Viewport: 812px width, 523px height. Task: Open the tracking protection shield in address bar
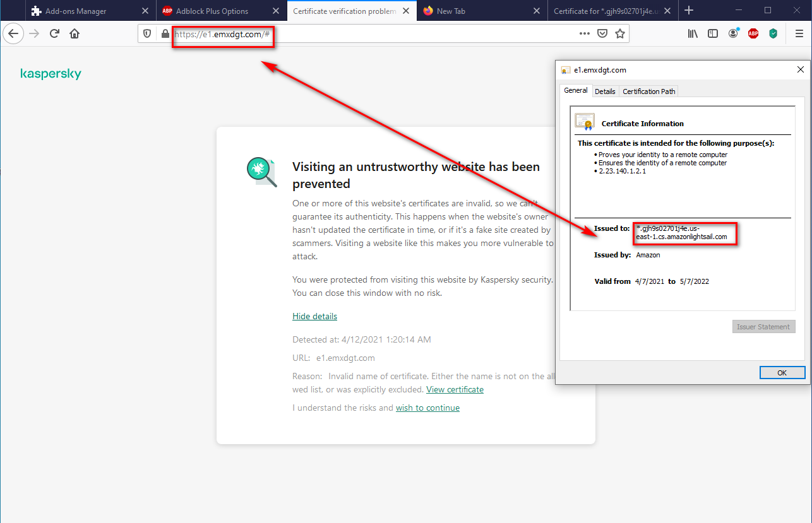click(x=147, y=34)
